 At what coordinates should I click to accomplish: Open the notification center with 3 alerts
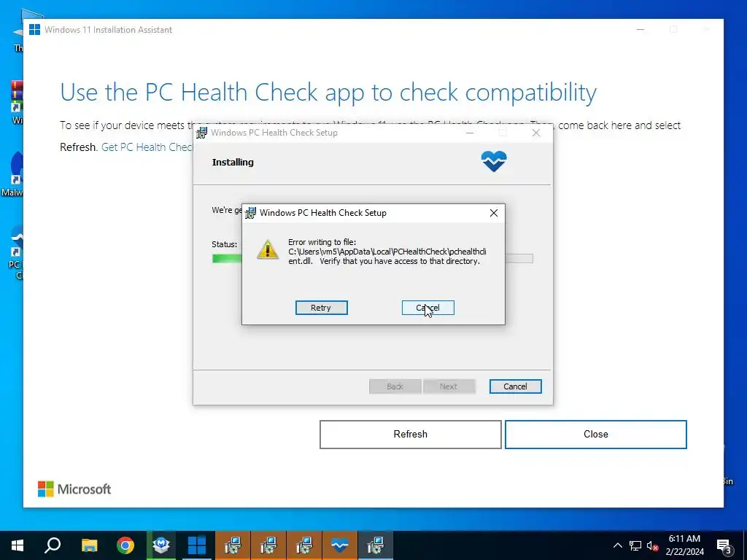coord(724,546)
